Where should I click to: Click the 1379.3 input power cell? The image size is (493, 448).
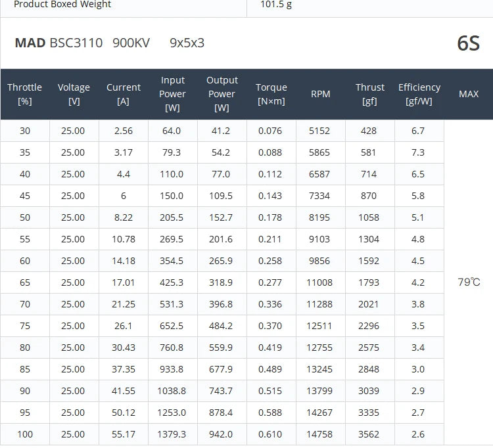[172, 434]
